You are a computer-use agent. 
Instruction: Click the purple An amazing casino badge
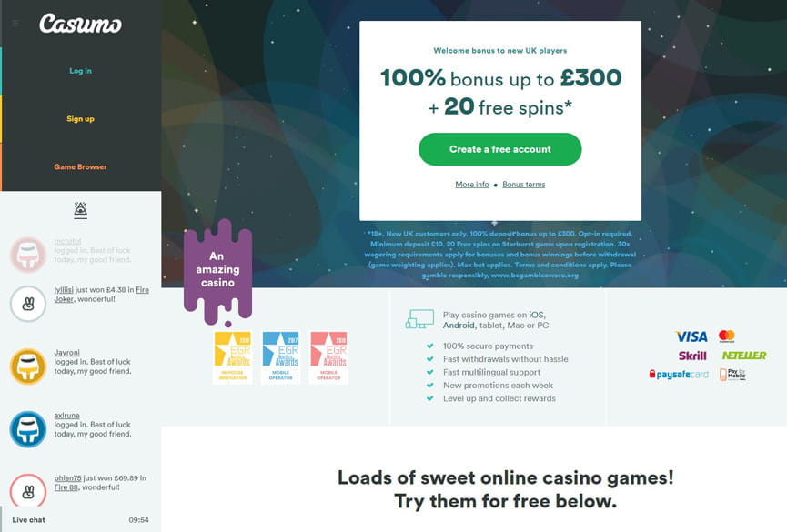pyautogui.click(x=217, y=269)
